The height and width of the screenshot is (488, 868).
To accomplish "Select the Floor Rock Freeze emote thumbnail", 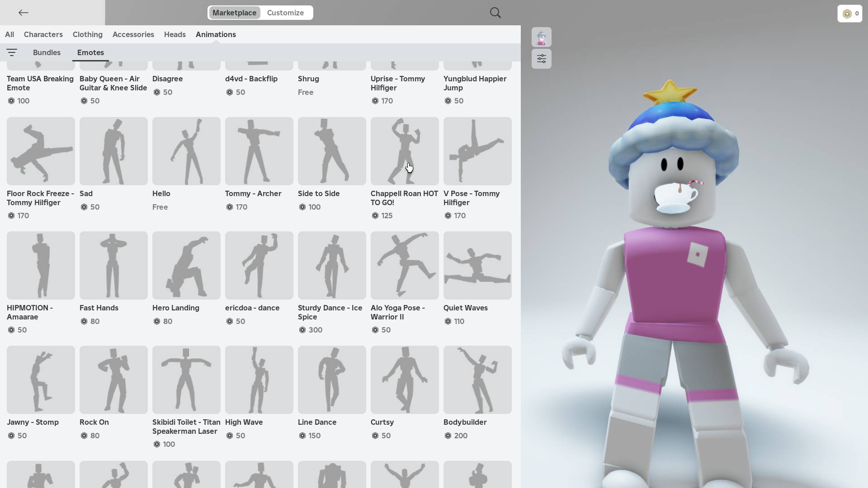I will [x=41, y=151].
